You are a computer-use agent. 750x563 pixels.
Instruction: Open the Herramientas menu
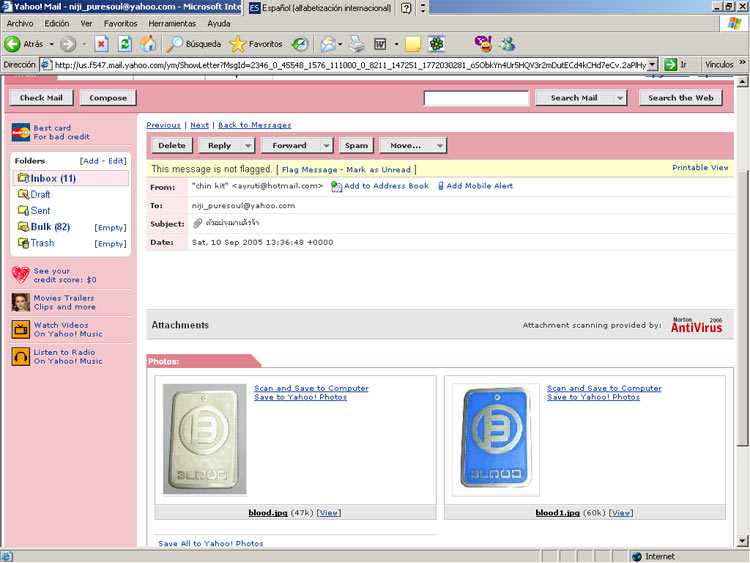coord(172,23)
